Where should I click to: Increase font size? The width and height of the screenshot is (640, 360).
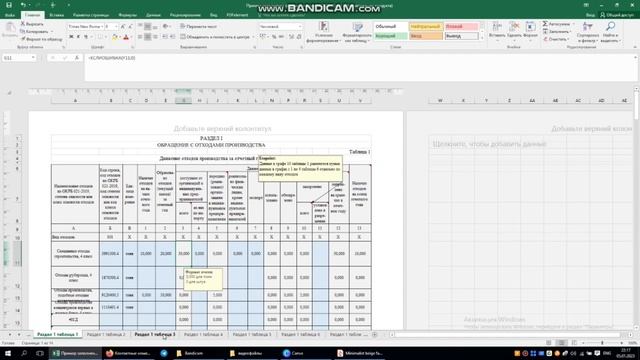coord(123,27)
